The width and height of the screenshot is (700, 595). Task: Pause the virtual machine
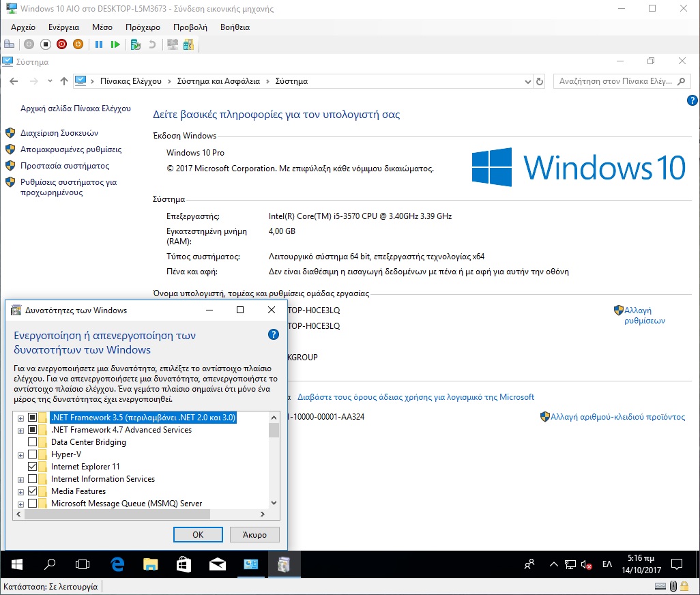(x=99, y=44)
